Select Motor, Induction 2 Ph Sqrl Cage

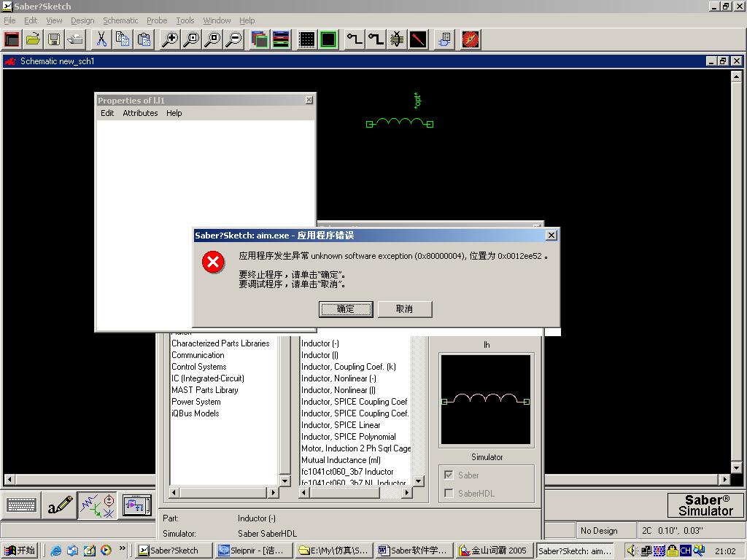click(355, 448)
